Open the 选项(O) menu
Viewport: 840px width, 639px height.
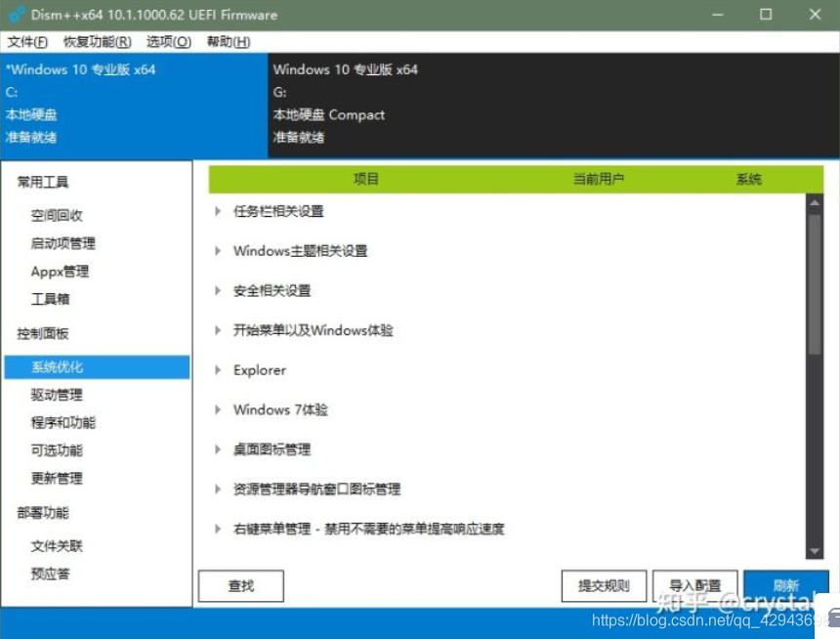click(169, 42)
